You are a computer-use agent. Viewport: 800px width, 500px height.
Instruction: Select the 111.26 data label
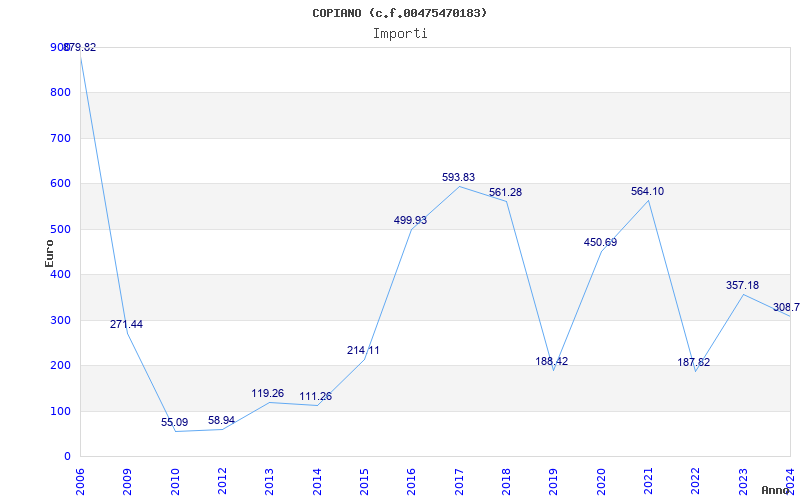[x=315, y=396]
